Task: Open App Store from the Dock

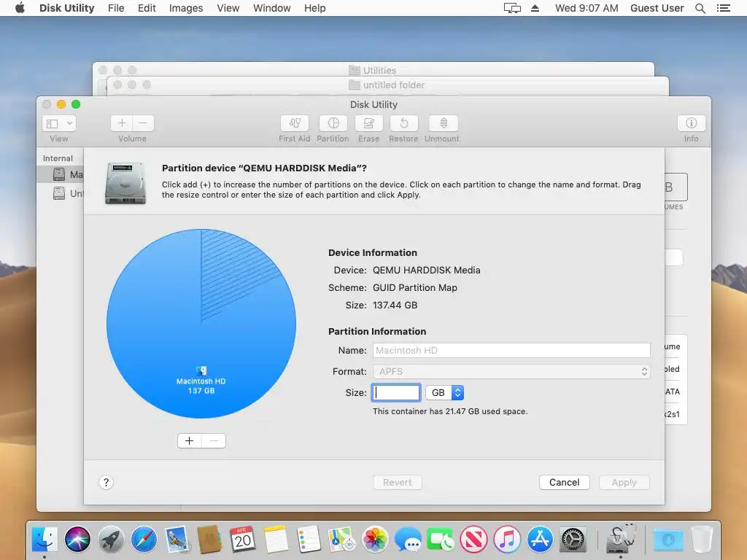Action: click(x=540, y=540)
